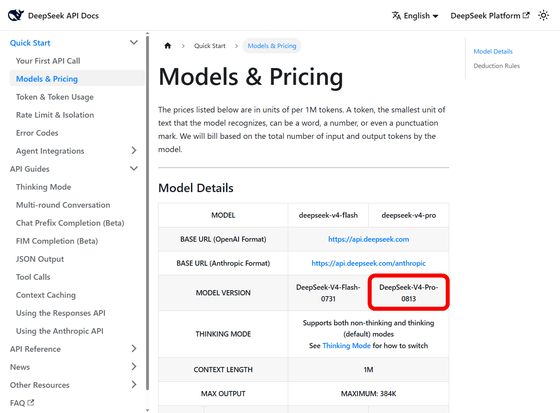Open Token & Token Usage page
Screen dimensions: 560x413
55,97
